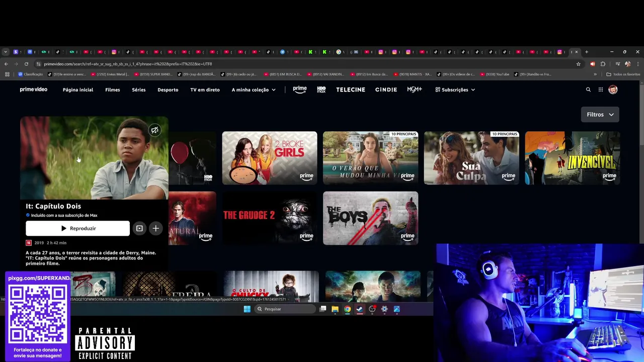Open File Explorer from taskbar
This screenshot has width=644, height=362.
(335, 309)
